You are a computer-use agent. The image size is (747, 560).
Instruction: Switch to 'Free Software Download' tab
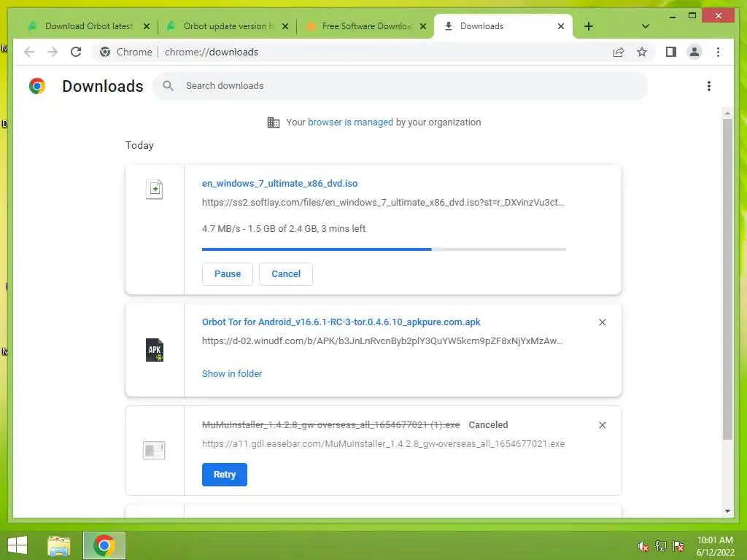[x=365, y=26]
